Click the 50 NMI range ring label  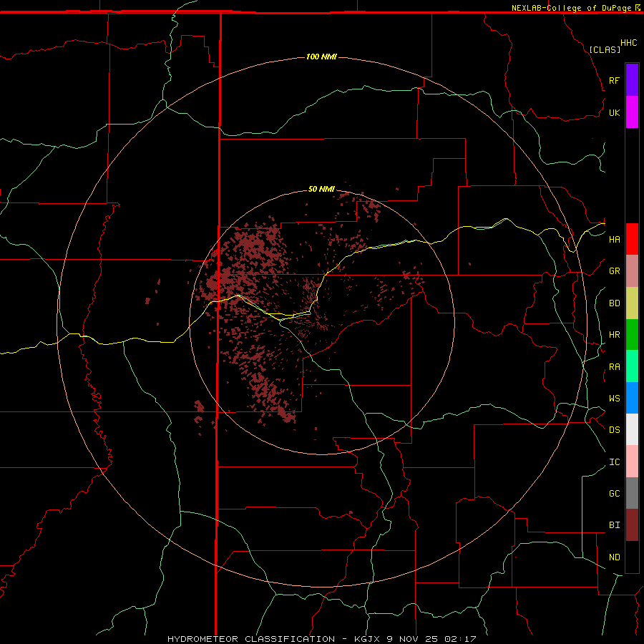(321, 189)
